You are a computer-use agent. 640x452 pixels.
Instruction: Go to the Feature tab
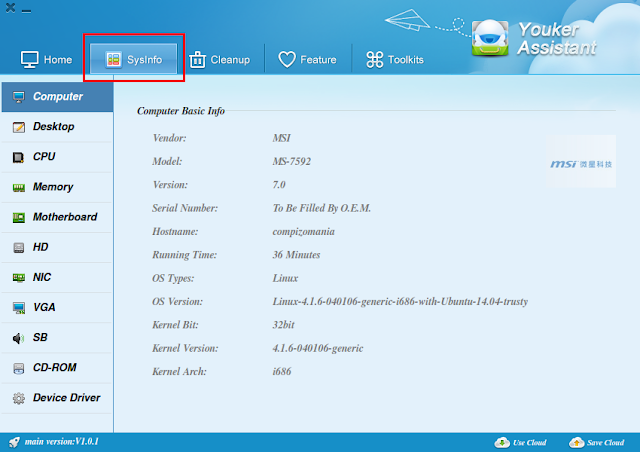(x=307, y=60)
